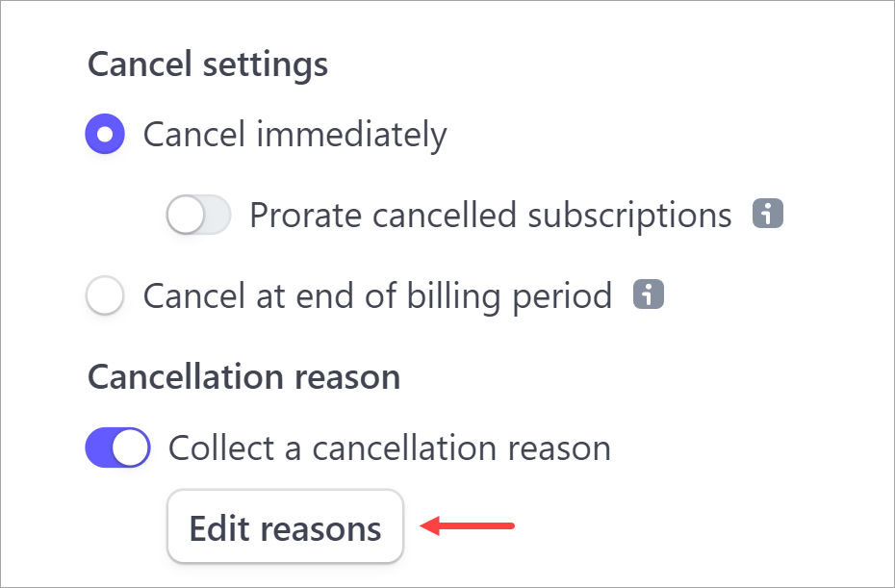This screenshot has width=895, height=588.
Task: Click the white center dot of selected radio
Action: pyautogui.click(x=105, y=134)
